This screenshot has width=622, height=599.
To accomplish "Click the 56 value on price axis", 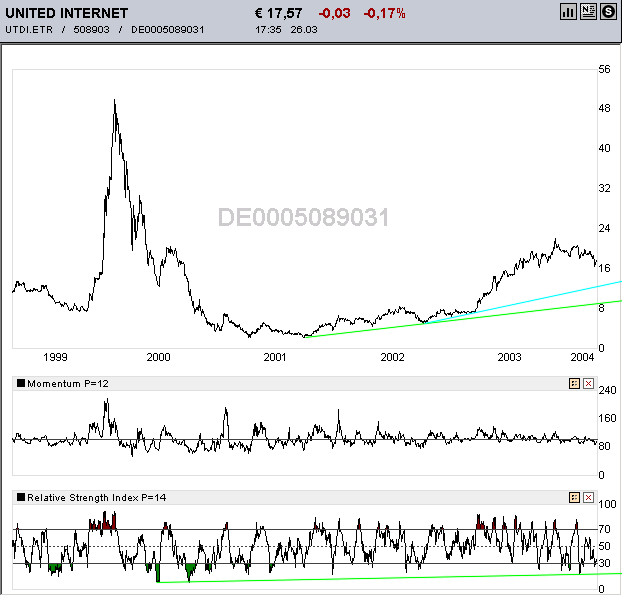I will tap(605, 69).
